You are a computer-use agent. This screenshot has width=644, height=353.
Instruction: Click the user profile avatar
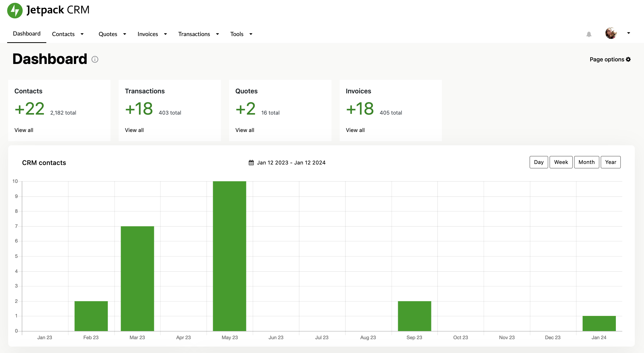pos(611,34)
